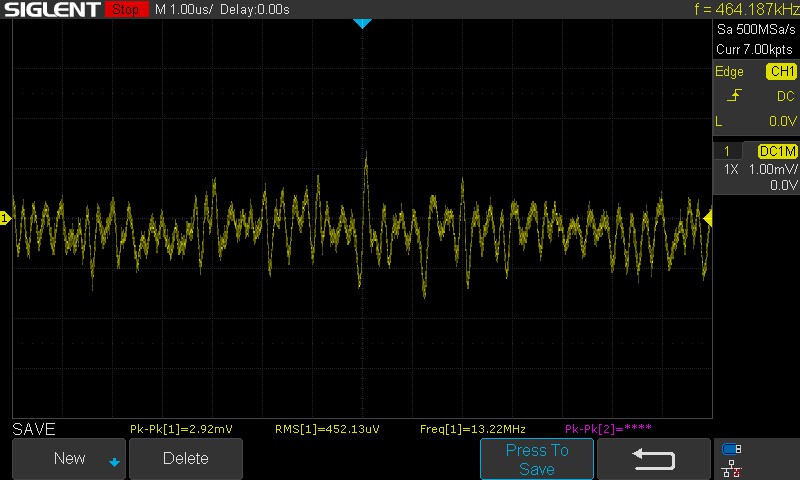This screenshot has width=800, height=480.
Task: Click the blue trigger position marker
Action: point(362,23)
